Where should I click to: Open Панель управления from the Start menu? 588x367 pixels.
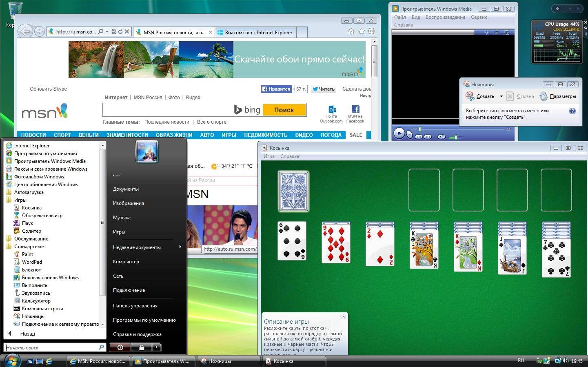pyautogui.click(x=135, y=306)
